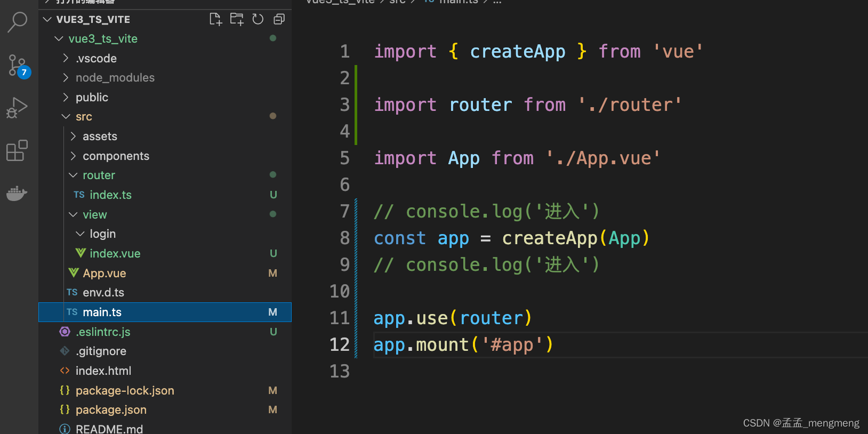Create a new folder in explorer
This screenshot has width=868, height=434.
[x=237, y=19]
